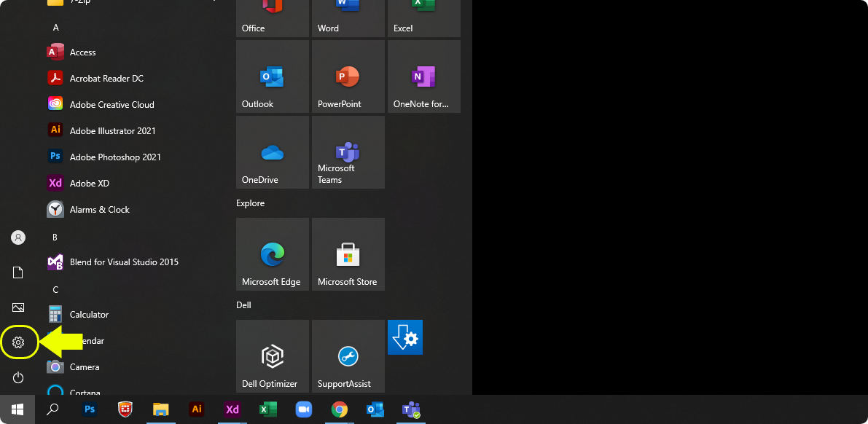The width and height of the screenshot is (868, 424).
Task: Open the Microsoft Teams tile
Action: 348,152
